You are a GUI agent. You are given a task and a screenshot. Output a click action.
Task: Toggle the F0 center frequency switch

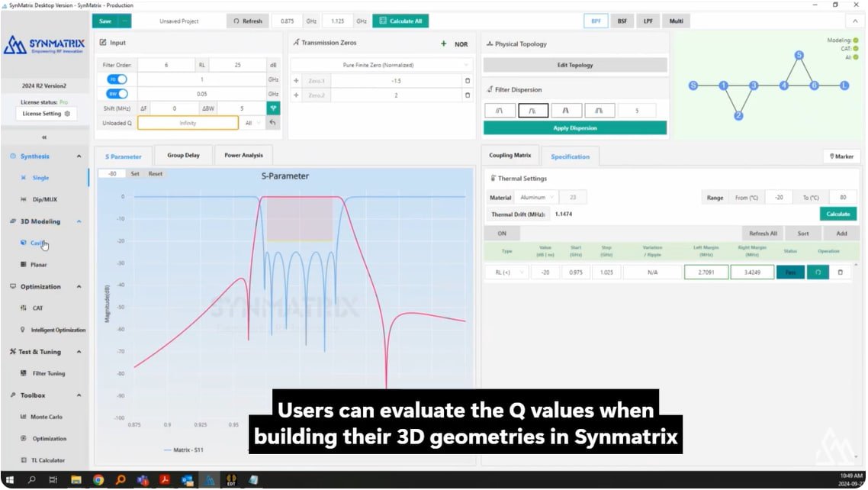[x=117, y=79]
